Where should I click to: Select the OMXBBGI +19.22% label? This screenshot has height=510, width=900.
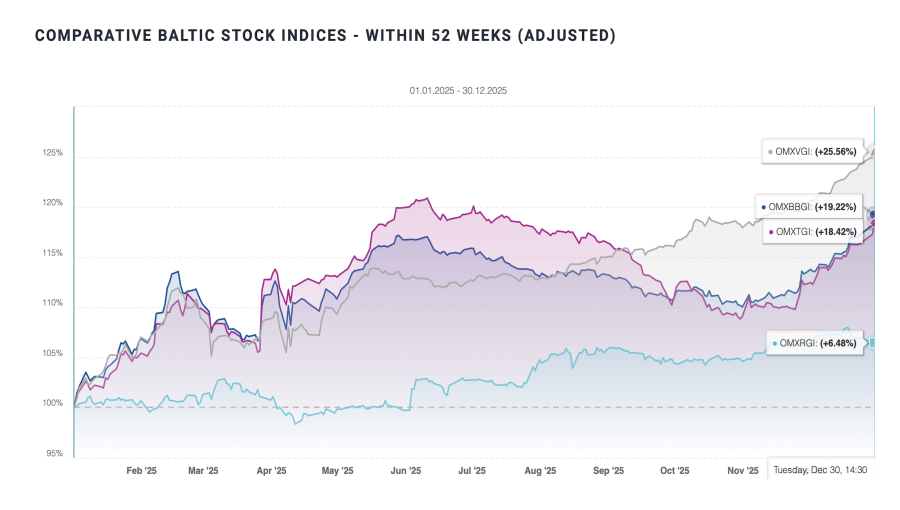click(812, 207)
